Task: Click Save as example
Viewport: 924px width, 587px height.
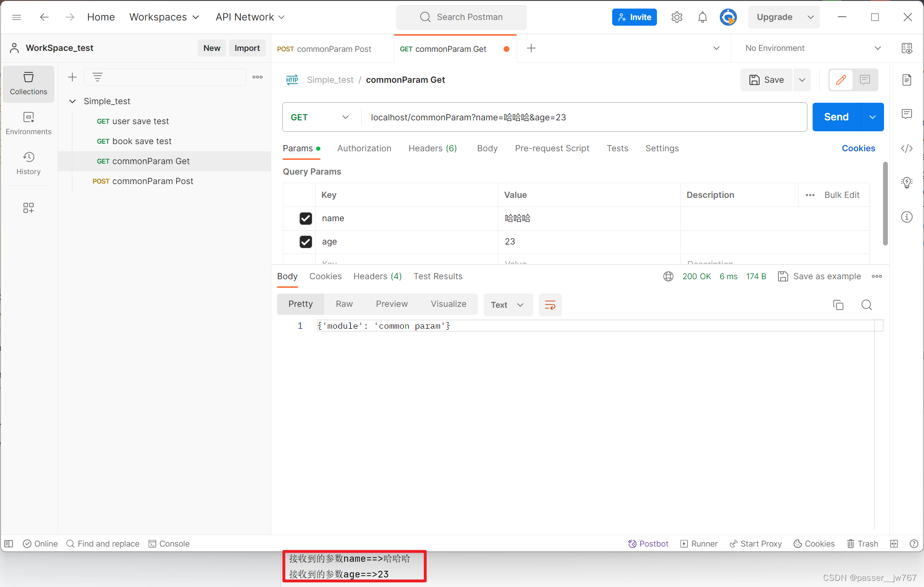Action: 820,276
